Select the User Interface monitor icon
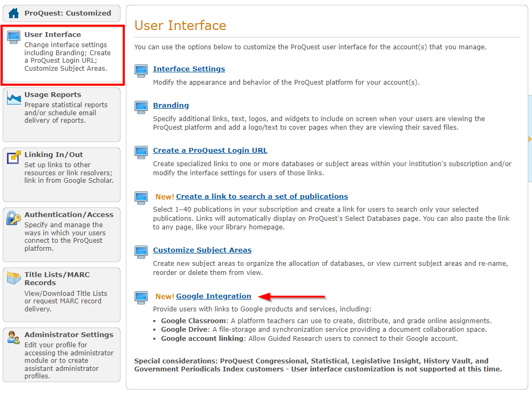The height and width of the screenshot is (395, 532). [13, 36]
